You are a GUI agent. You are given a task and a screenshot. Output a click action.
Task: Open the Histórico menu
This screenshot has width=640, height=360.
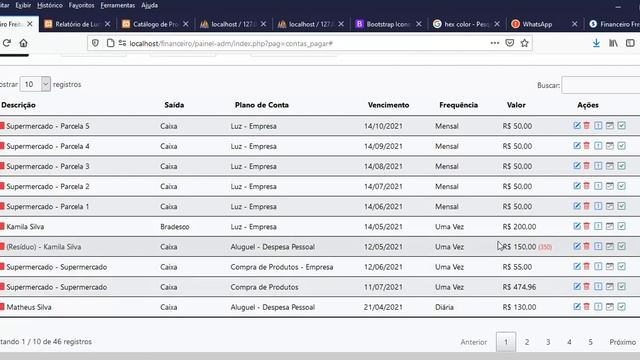[x=50, y=5]
